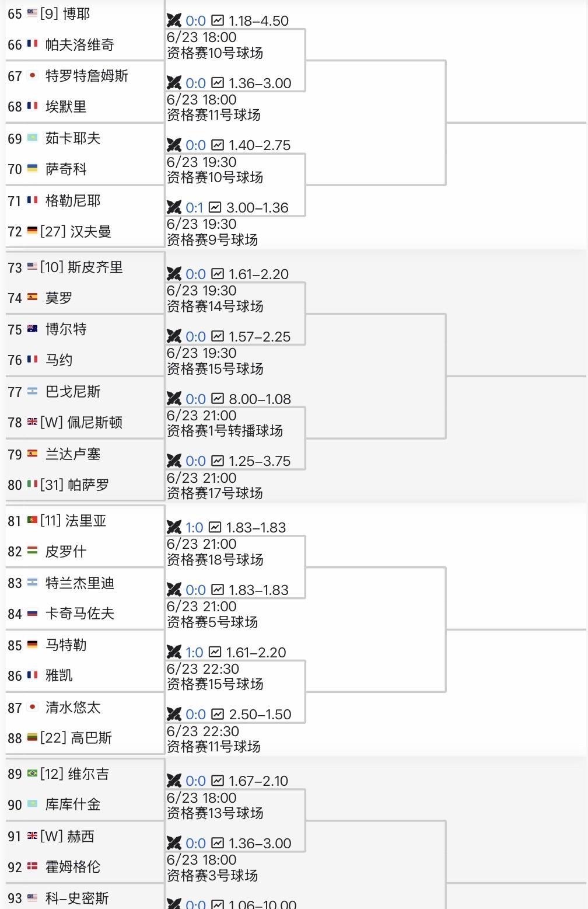Select player [W] 佩尼斯顿
588x909 pixels.
[x=81, y=422]
